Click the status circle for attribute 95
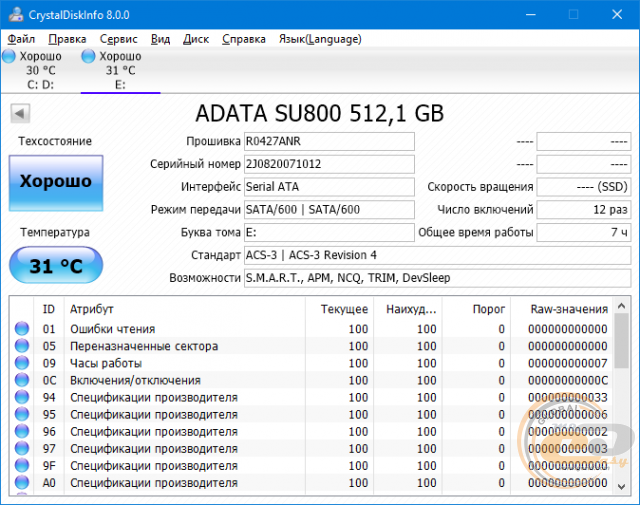This screenshot has height=505, width=640. click(x=22, y=414)
